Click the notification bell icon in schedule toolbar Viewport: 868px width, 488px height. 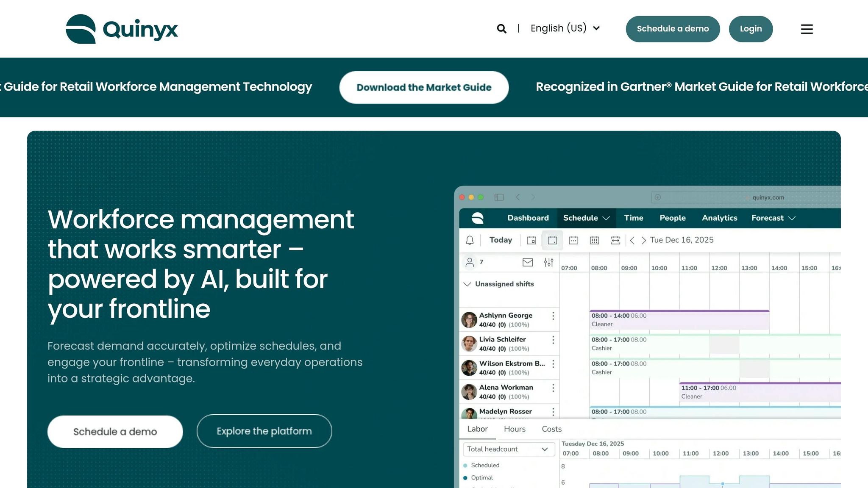470,240
